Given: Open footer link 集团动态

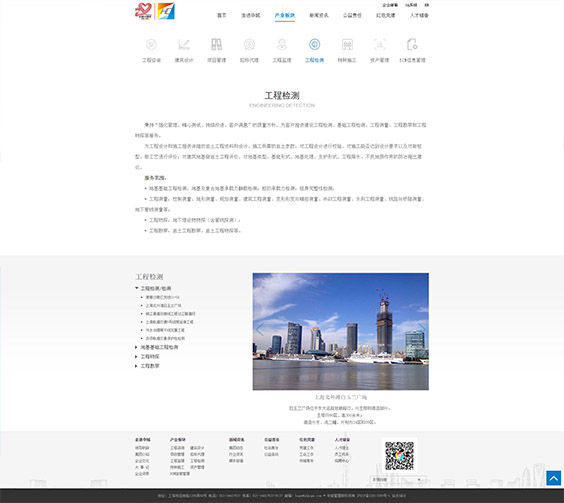Looking at the screenshot, I should pyautogui.click(x=236, y=448).
